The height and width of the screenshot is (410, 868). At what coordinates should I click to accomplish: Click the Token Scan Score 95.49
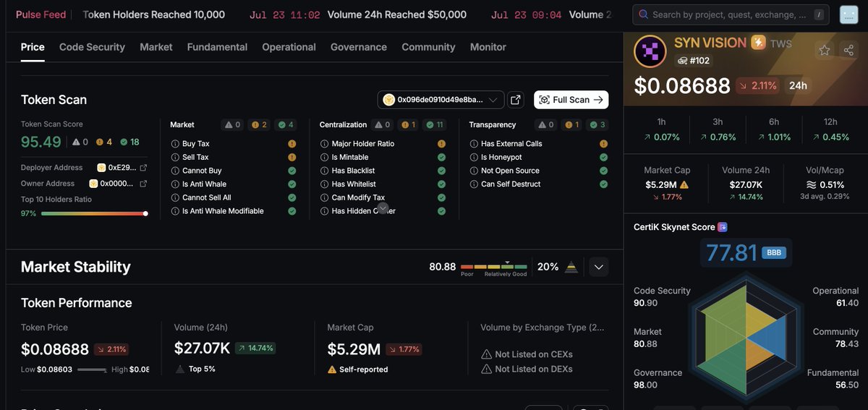41,142
